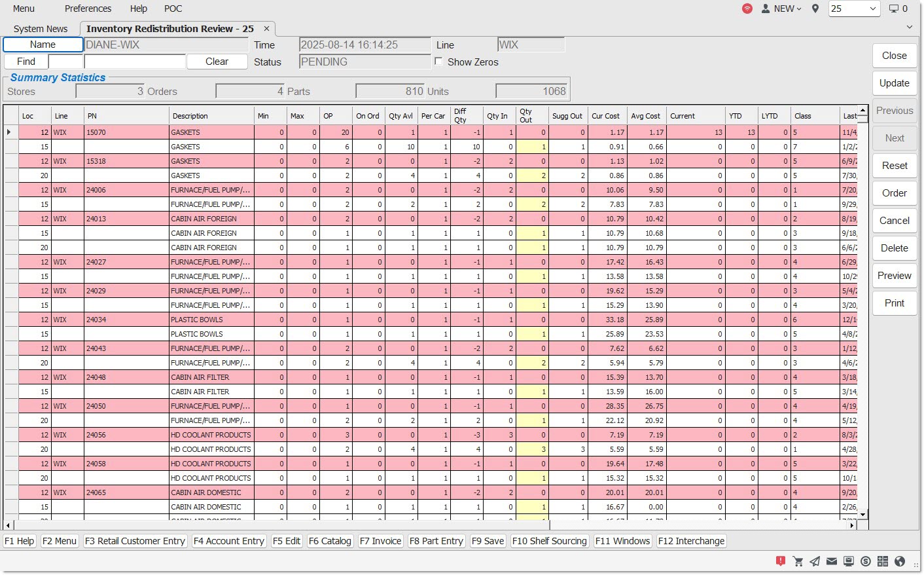The width and height of the screenshot is (924, 575).
Task: Click the circled S icon in status bar
Action: click(x=866, y=561)
